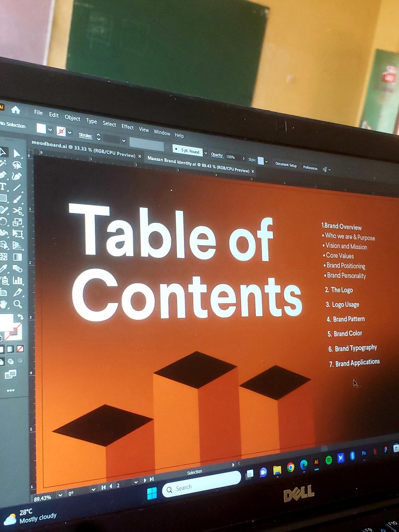
Task: Select the Lasso tool
Action: (x=17, y=165)
